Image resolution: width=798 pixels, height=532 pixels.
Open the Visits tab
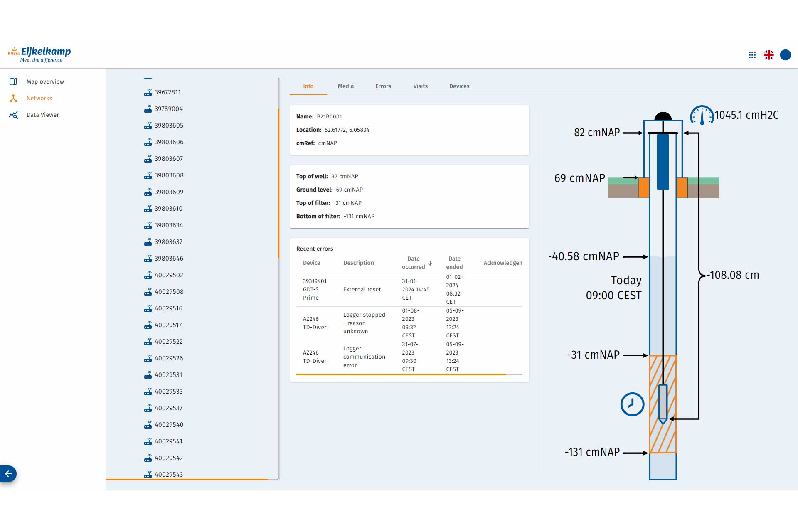(420, 86)
